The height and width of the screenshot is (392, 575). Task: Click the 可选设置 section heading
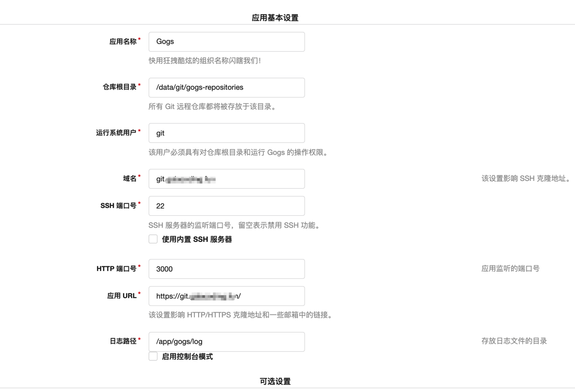tap(275, 382)
